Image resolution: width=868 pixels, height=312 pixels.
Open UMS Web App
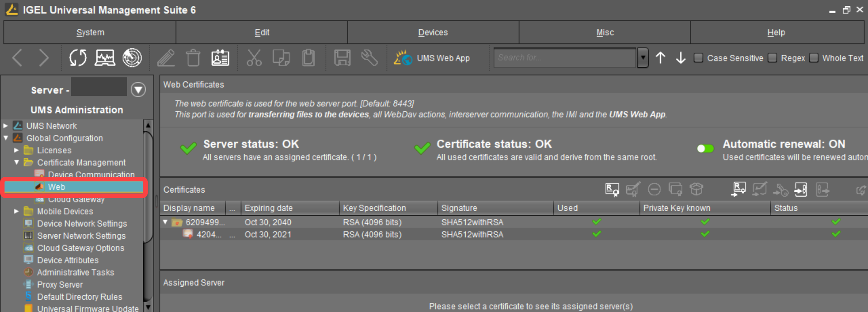pyautogui.click(x=432, y=58)
